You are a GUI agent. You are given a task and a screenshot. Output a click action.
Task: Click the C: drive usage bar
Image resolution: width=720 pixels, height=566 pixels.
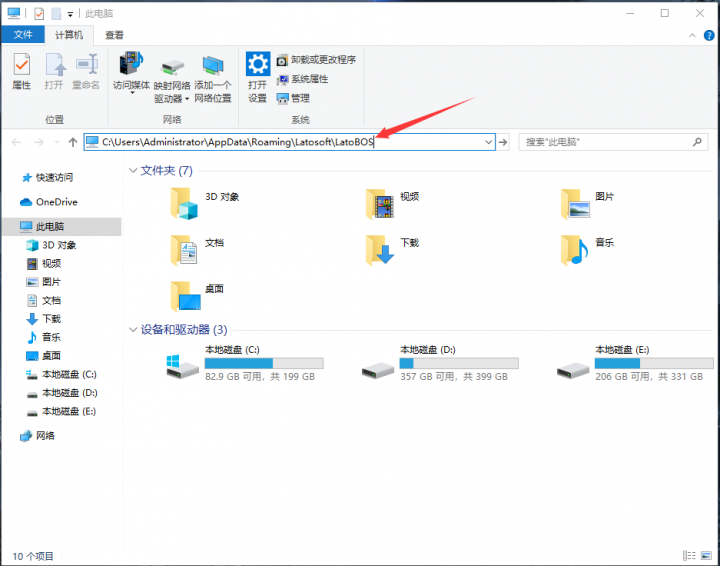click(264, 363)
